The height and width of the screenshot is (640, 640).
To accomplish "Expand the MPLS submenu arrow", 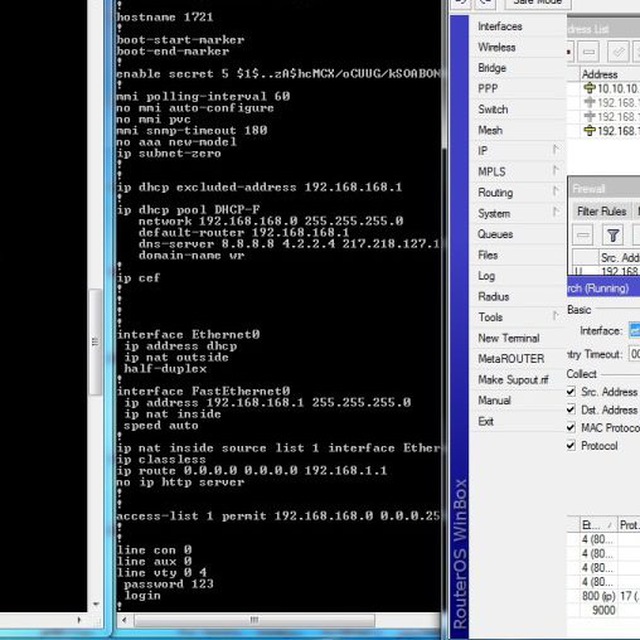I will pos(556,169).
